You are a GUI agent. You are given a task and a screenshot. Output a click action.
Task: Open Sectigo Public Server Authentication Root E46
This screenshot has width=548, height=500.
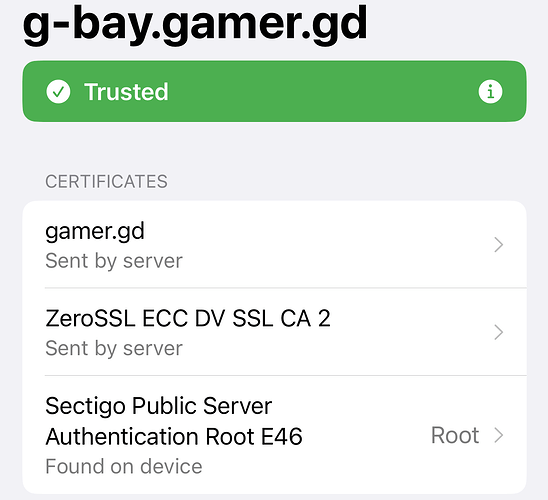pos(275,435)
